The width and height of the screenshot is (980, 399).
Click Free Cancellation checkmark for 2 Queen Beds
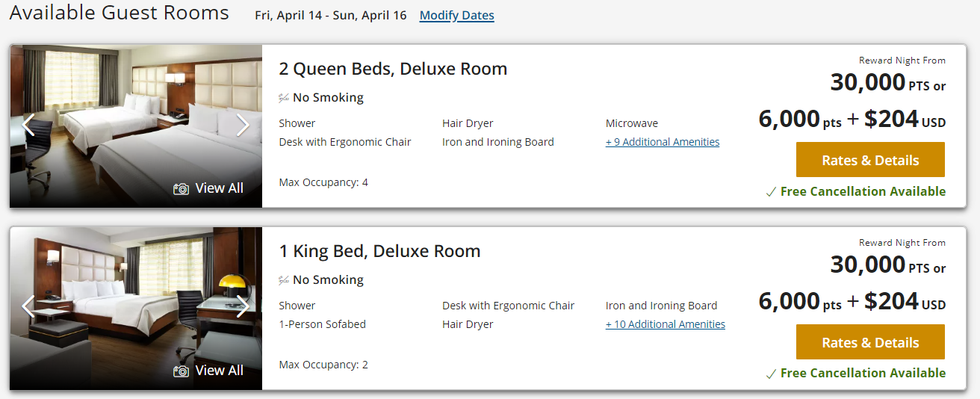pyautogui.click(x=771, y=193)
